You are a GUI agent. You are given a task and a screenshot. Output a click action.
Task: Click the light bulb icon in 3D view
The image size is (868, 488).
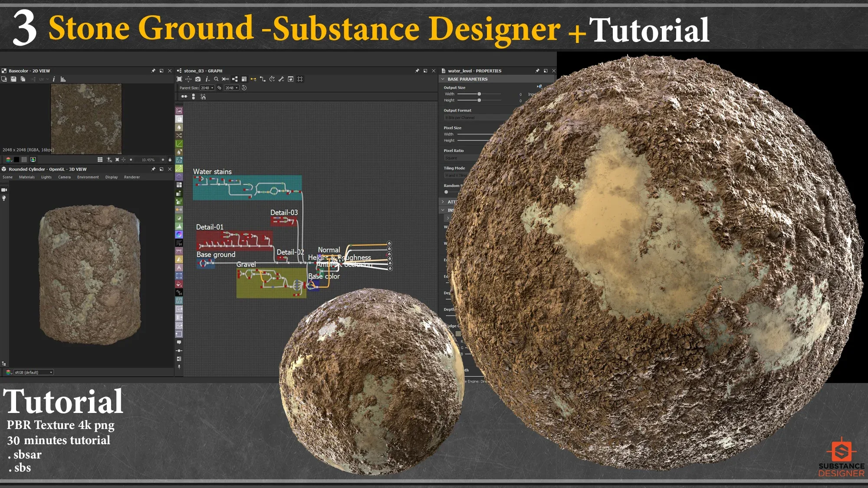click(x=4, y=198)
